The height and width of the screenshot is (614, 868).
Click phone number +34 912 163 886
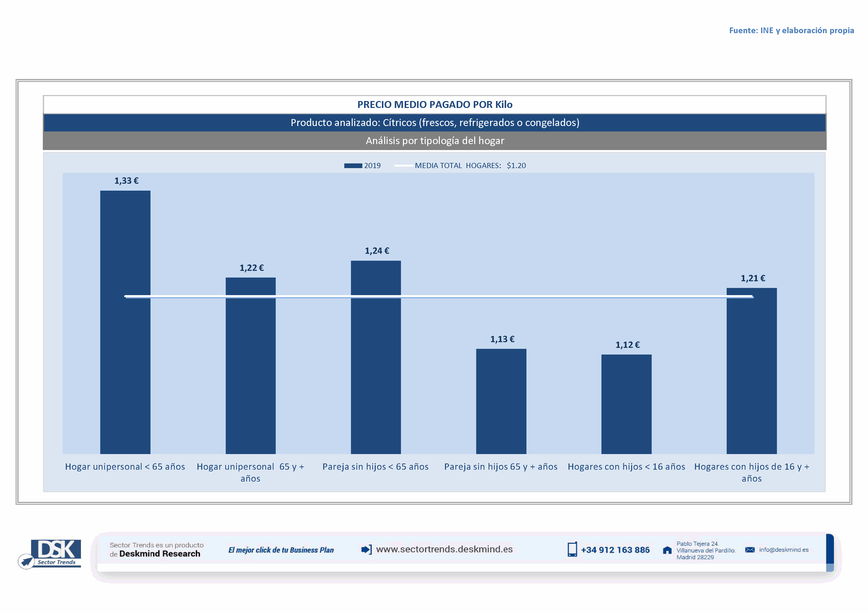click(x=615, y=550)
